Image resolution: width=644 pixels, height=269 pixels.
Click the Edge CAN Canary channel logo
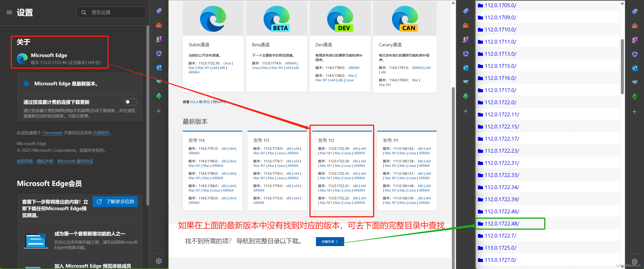pyautogui.click(x=405, y=18)
